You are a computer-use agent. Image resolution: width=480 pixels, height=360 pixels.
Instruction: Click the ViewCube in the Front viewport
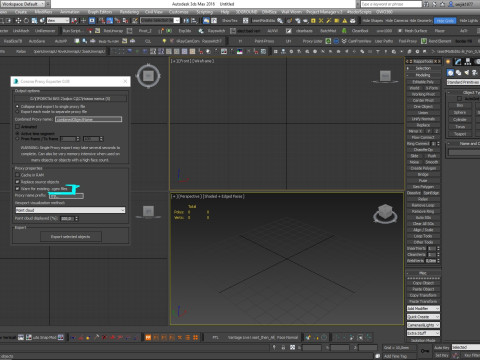[385, 76]
